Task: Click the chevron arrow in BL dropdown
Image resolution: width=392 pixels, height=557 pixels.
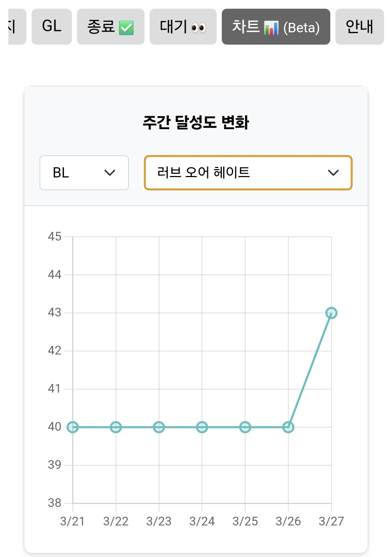Action: (110, 173)
